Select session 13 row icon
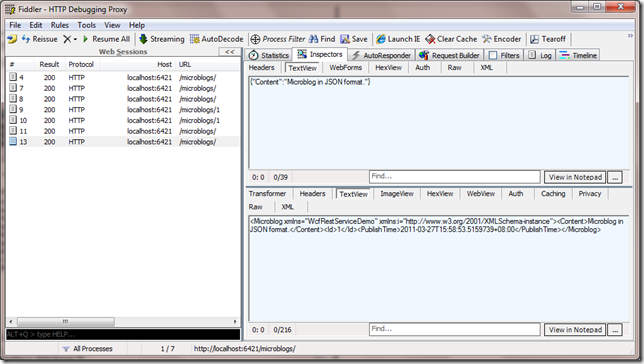644x364 pixels. [13, 141]
